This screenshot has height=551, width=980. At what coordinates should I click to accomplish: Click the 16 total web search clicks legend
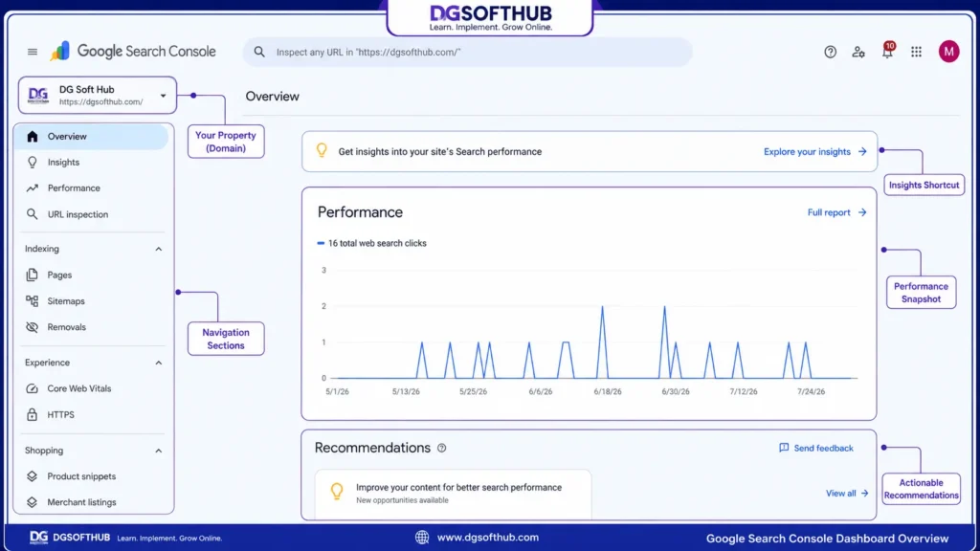click(x=372, y=243)
